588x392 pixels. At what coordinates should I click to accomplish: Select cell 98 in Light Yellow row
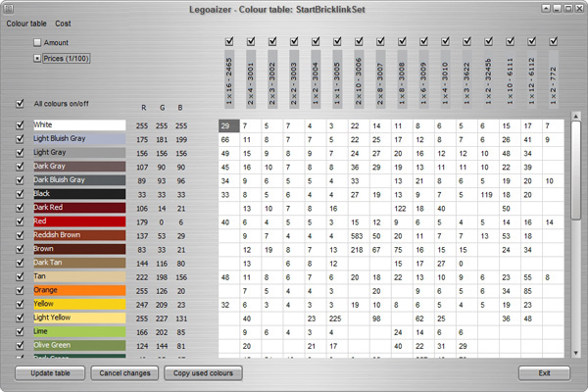pyautogui.click(x=380, y=318)
